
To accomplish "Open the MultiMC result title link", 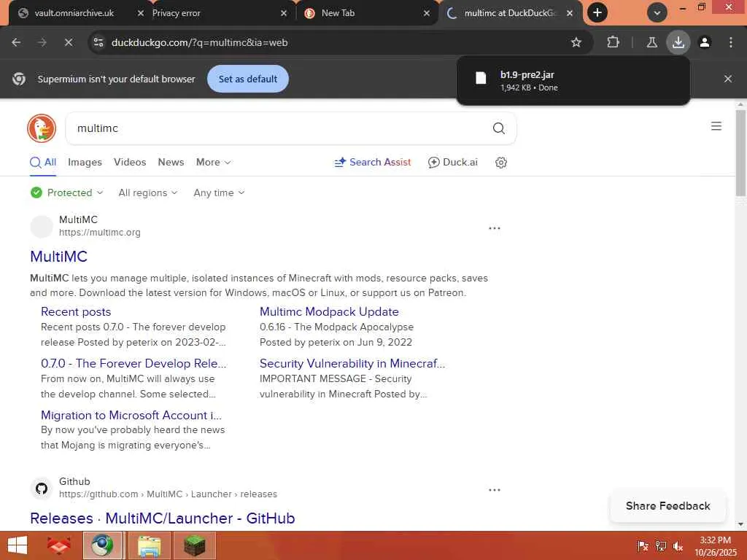I will pos(58,256).
